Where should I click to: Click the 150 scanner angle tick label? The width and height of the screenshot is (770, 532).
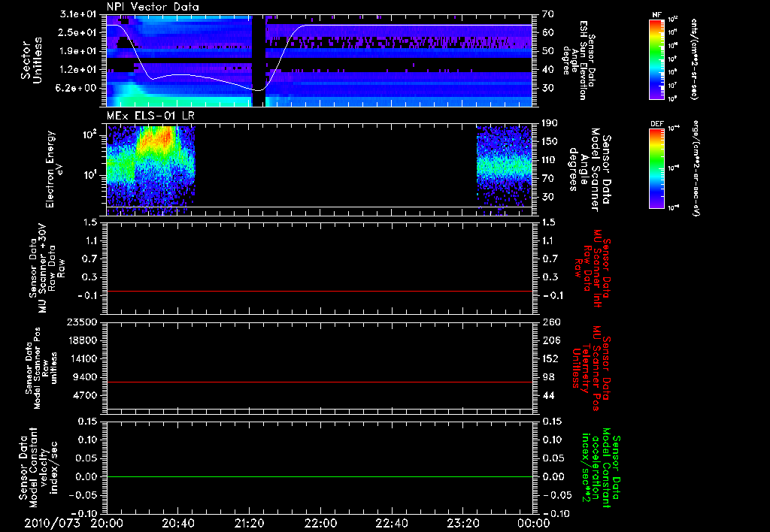(x=550, y=141)
